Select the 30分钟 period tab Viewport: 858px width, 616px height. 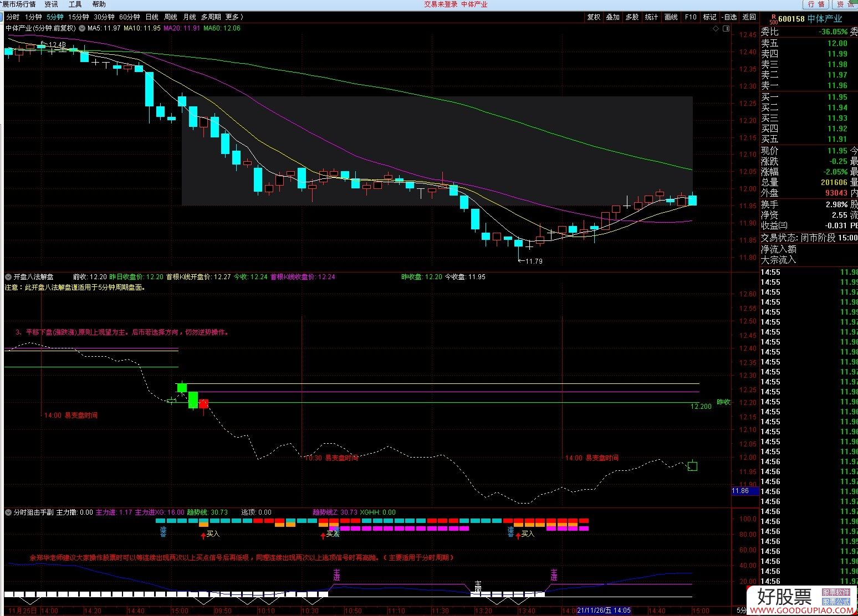104,17
